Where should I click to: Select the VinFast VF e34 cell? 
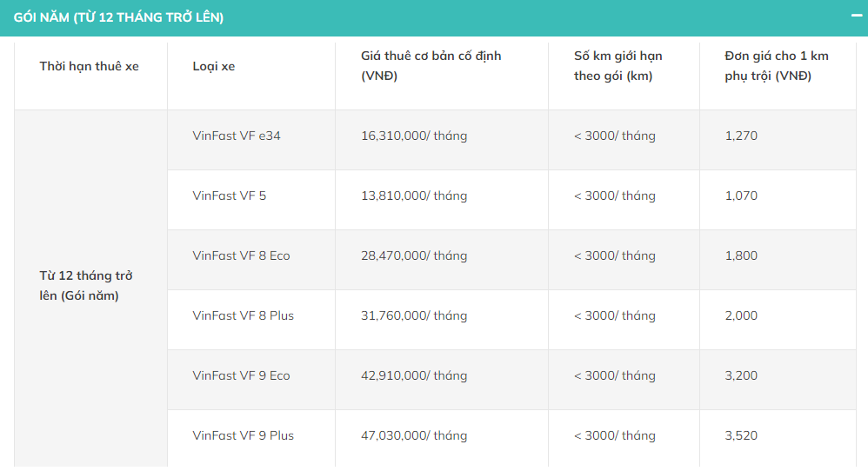point(237,136)
